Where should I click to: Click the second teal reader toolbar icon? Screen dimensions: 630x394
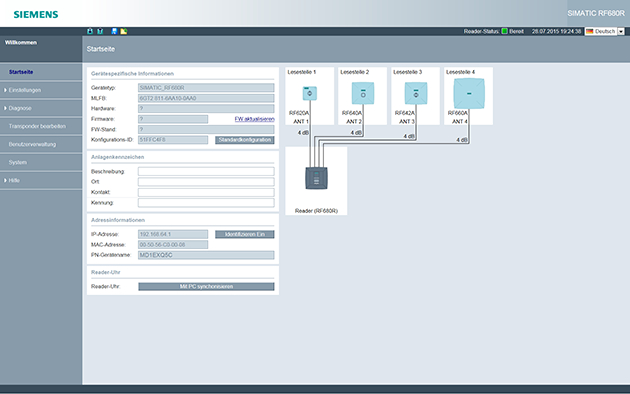click(x=100, y=31)
